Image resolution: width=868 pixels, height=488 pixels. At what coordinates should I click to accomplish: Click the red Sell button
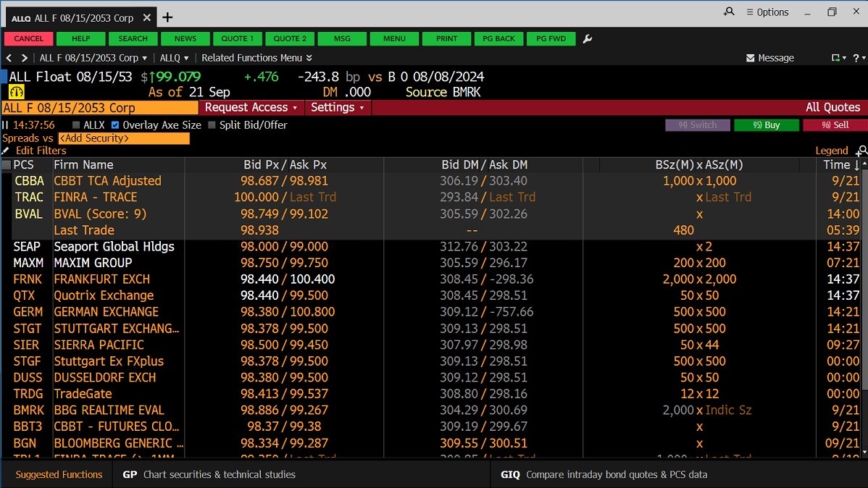tap(835, 125)
